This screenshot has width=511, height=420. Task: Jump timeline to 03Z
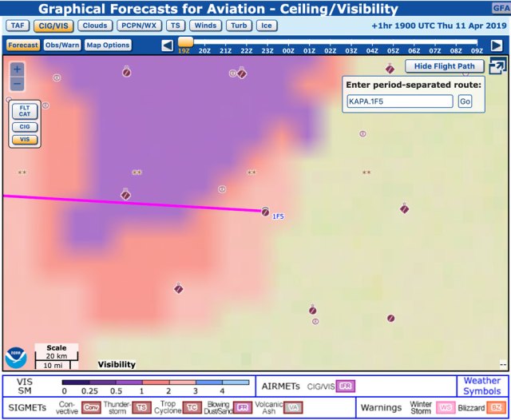(351, 51)
